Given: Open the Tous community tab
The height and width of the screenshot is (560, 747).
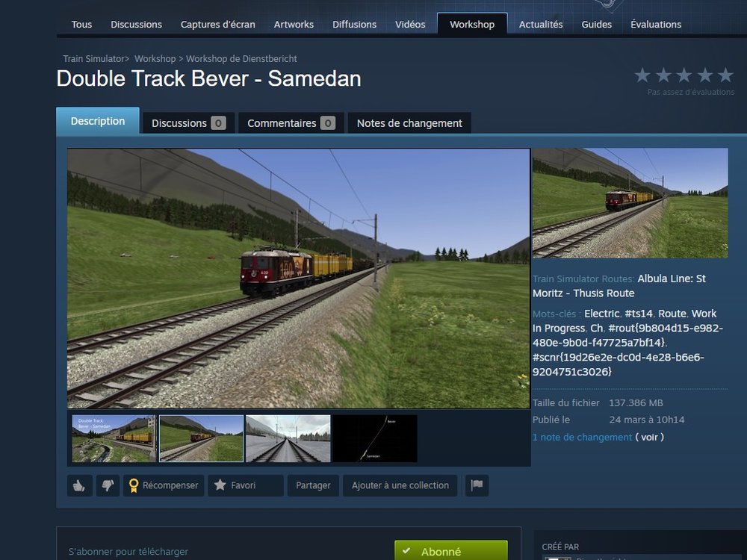Looking at the screenshot, I should pyautogui.click(x=81, y=25).
